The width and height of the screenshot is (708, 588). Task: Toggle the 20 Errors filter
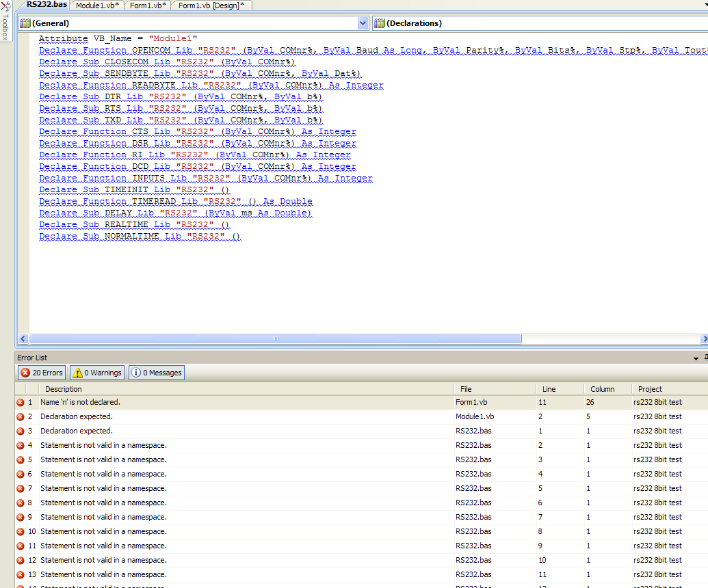click(x=42, y=373)
